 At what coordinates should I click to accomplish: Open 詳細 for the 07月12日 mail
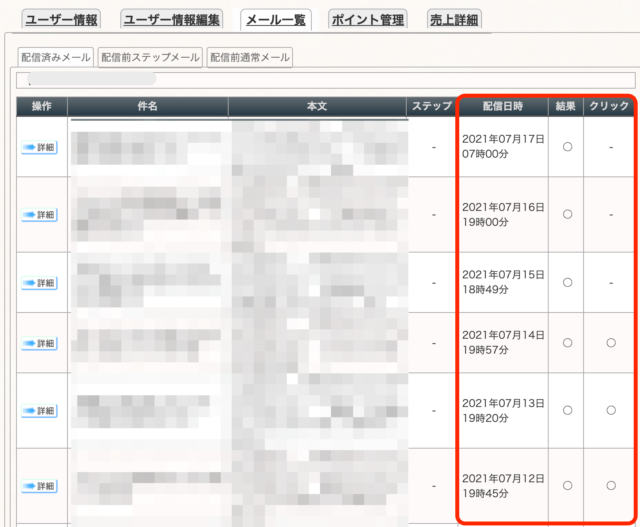click(39, 486)
